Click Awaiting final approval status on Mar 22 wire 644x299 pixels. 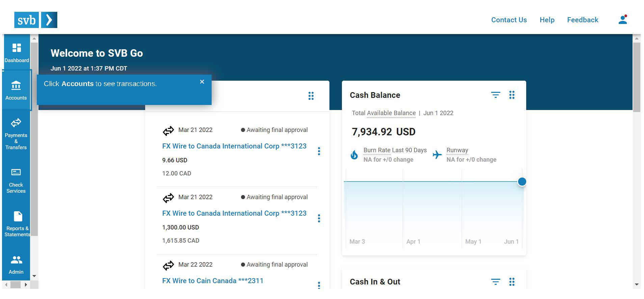[x=274, y=265]
